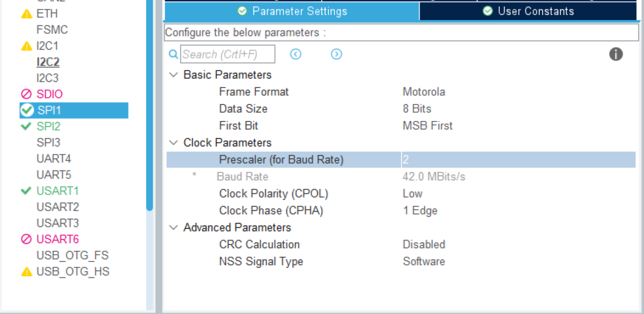Switch to the User Constants tab
The image size is (644, 314).
[528, 11]
